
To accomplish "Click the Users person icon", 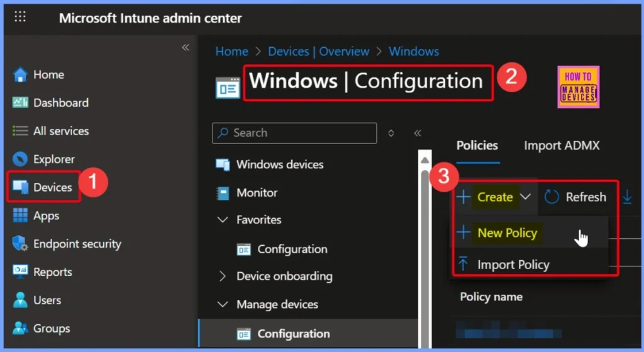I will [x=19, y=300].
